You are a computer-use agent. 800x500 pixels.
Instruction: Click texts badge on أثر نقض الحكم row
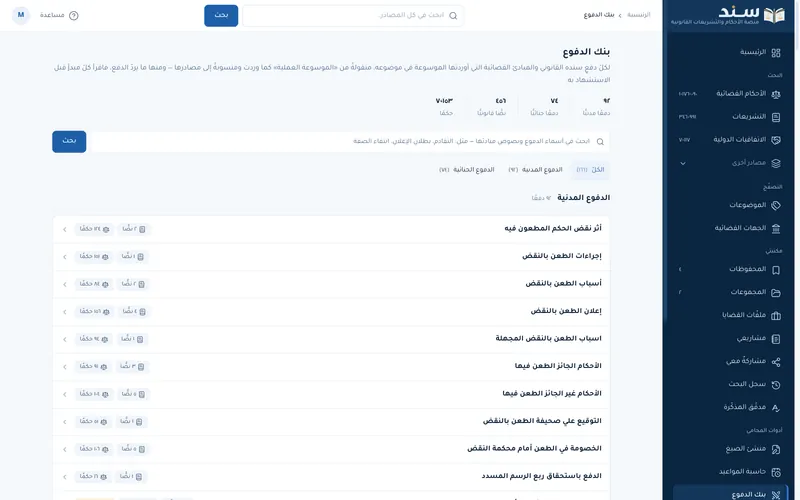pyautogui.click(x=134, y=229)
